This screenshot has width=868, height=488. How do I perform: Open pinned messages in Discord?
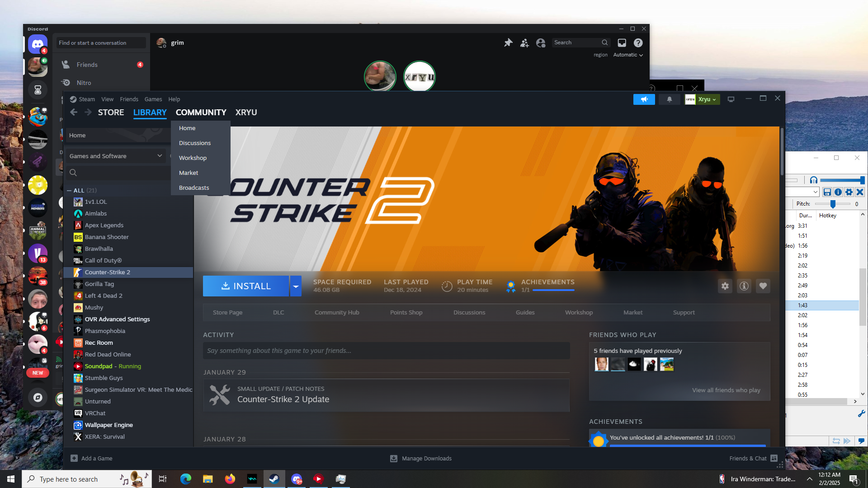508,42
